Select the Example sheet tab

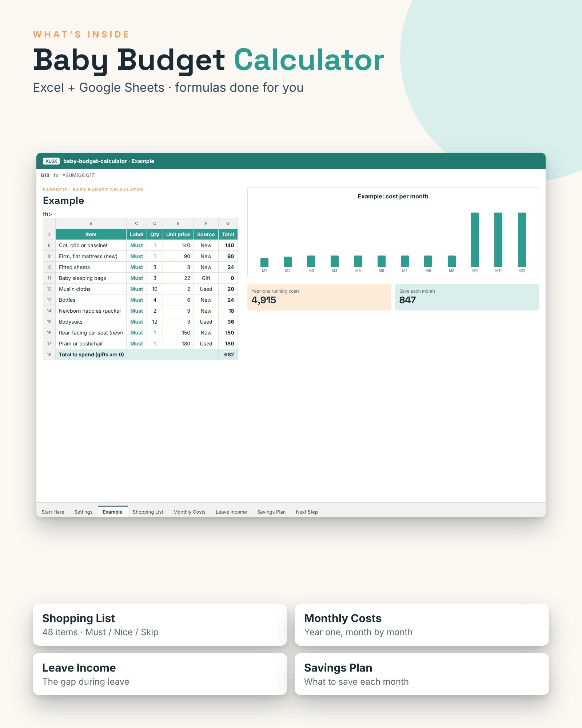point(112,512)
